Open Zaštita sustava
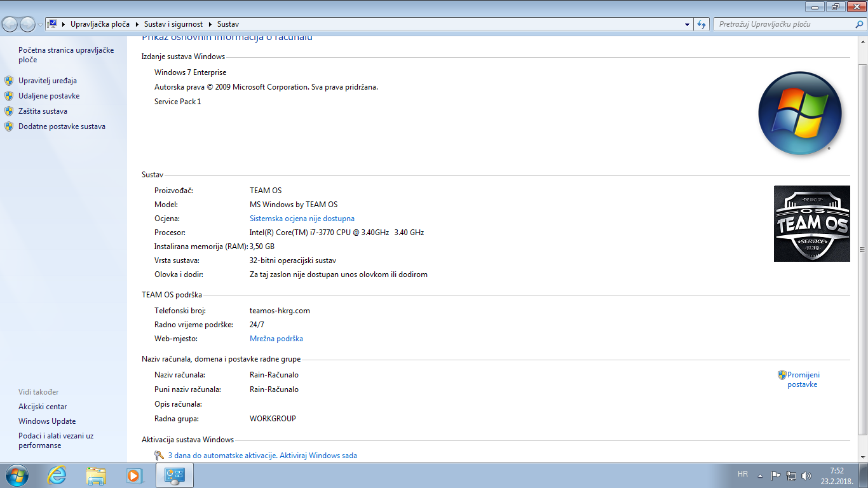 (43, 111)
